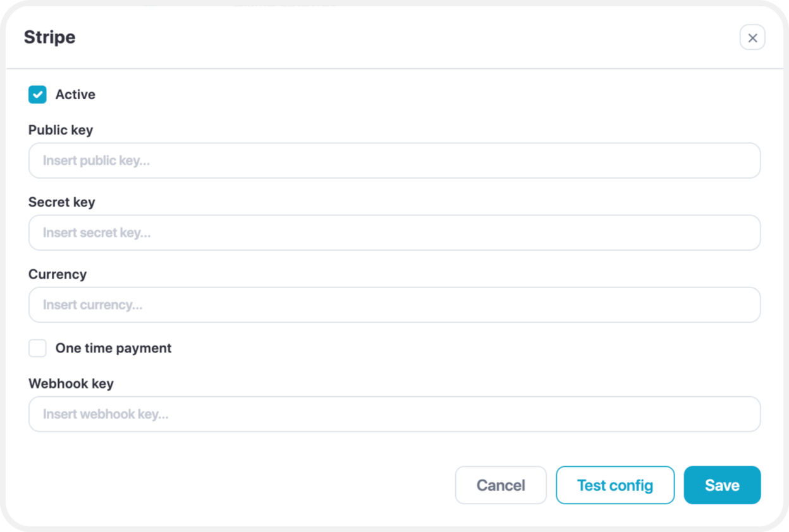The image size is (789, 532).
Task: Focus the Public key input field
Action: 394,160
